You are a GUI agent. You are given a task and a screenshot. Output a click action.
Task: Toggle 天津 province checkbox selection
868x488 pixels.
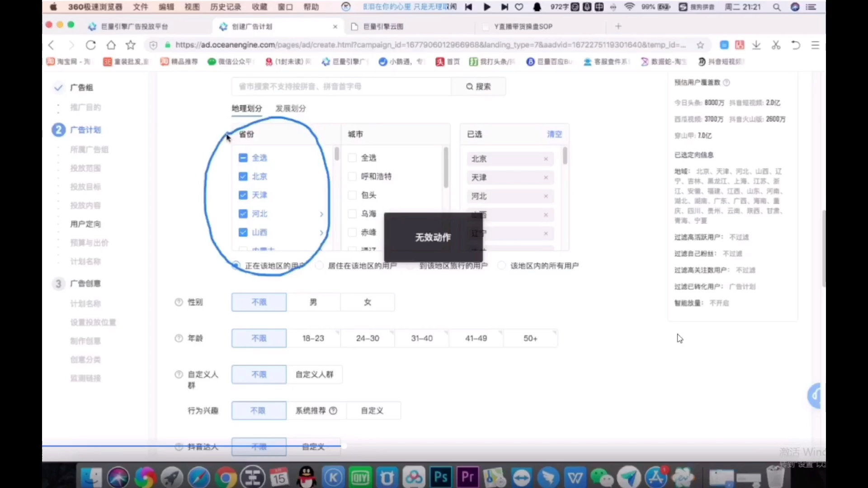pos(243,195)
